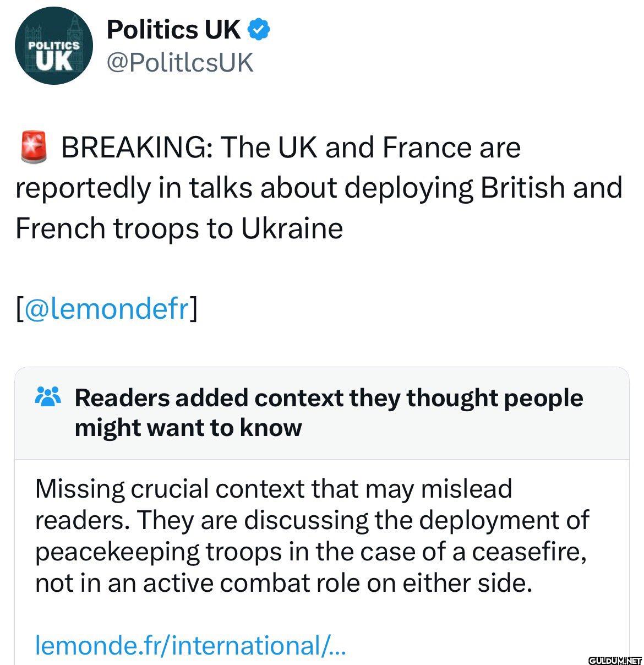Click the blue verified checkmark badge
Image resolution: width=644 pixels, height=665 pixels.
click(x=260, y=30)
